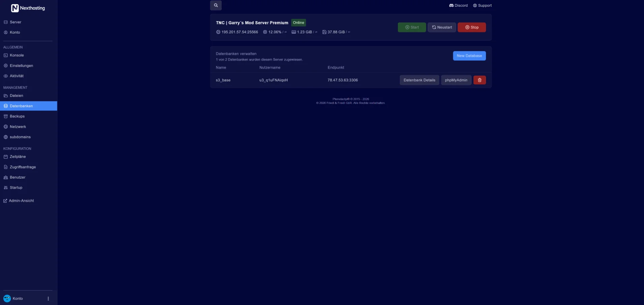This screenshot has width=644, height=305.
Task: Click the memory usage 1.23 GiB value
Action: [304, 32]
